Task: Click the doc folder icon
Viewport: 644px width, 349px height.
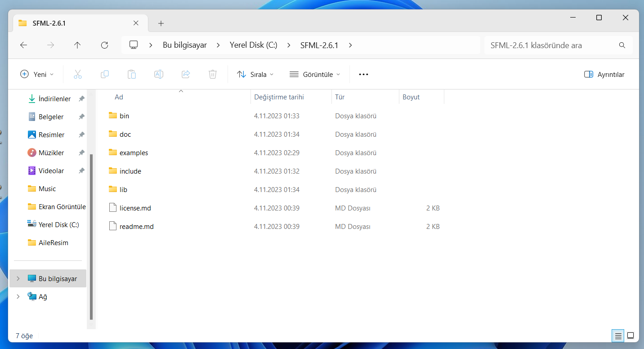Action: coord(113,134)
